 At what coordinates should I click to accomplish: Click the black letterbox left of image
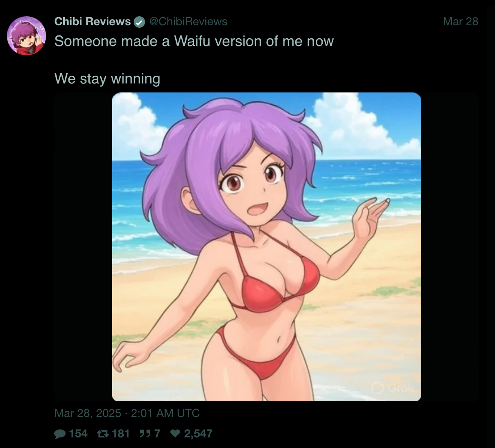(83, 247)
